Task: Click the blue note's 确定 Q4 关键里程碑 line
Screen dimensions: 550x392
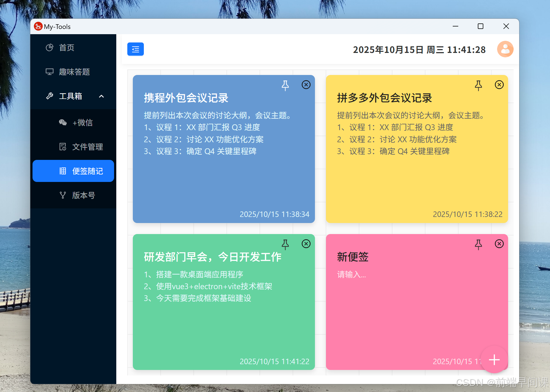Action: tap(200, 151)
